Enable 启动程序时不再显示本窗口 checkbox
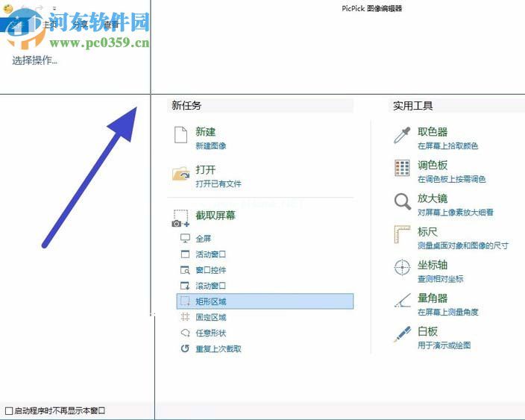The width and height of the screenshot is (525, 420). 9,410
